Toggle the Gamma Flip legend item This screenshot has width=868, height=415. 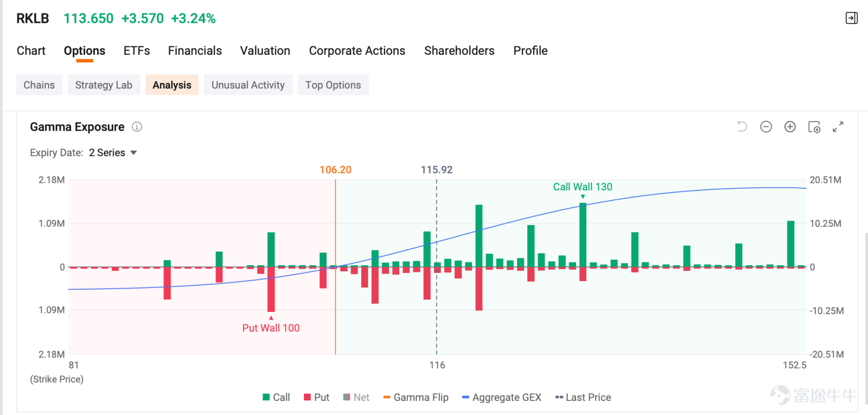416,398
